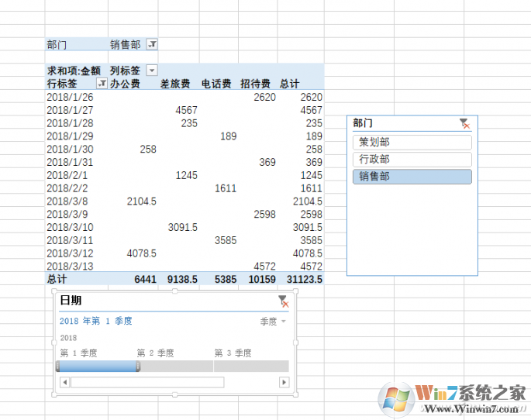Select the 2018/1/31 row label

coord(70,162)
